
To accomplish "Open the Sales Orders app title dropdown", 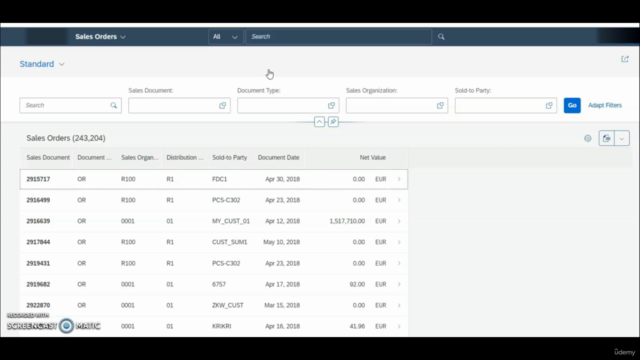I will pyautogui.click(x=100, y=37).
